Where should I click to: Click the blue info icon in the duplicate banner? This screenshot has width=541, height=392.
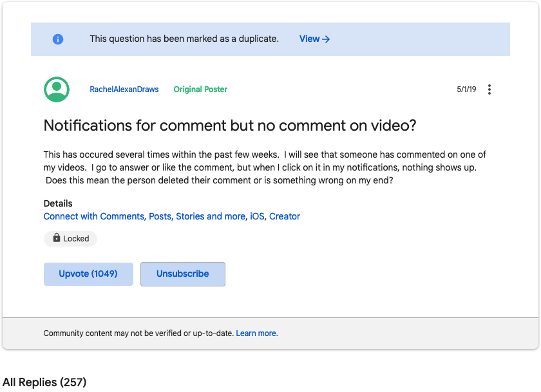point(58,39)
